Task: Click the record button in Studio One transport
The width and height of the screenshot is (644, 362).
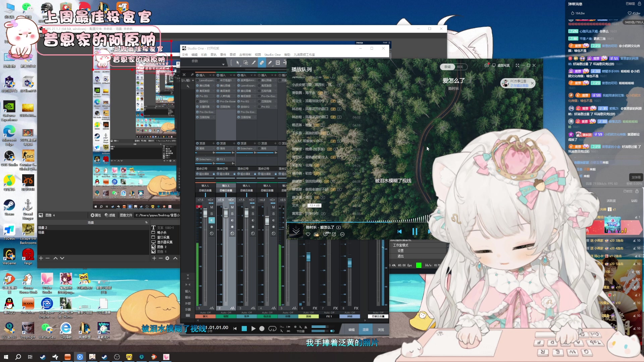Action: coord(262,329)
